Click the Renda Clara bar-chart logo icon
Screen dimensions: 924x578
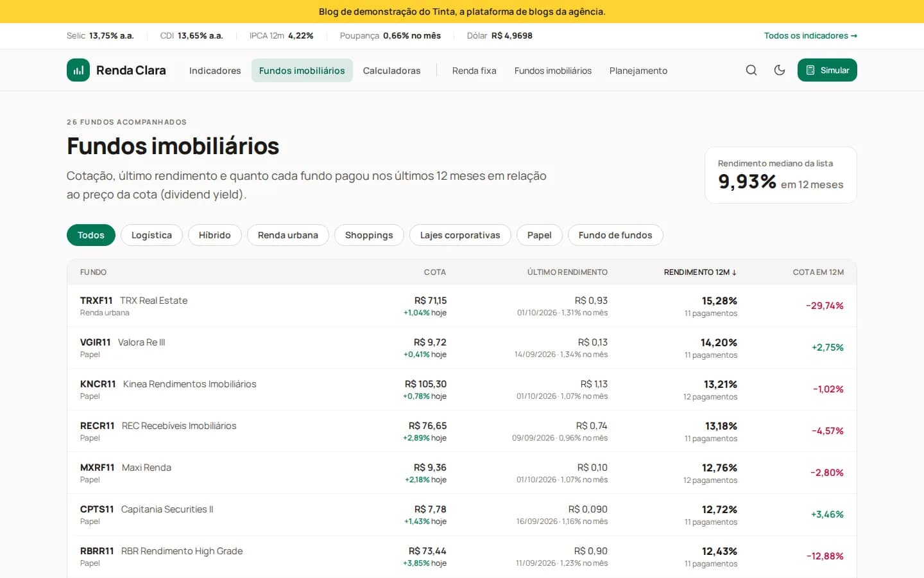78,70
